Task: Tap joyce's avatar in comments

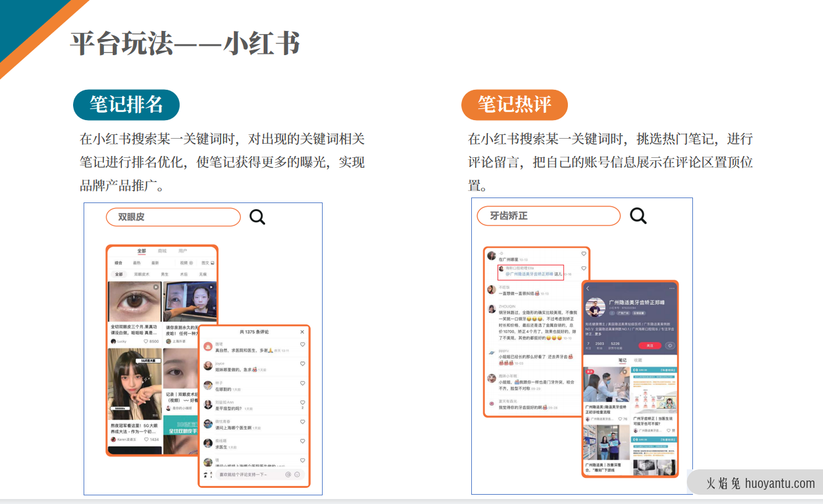Action: point(208,365)
